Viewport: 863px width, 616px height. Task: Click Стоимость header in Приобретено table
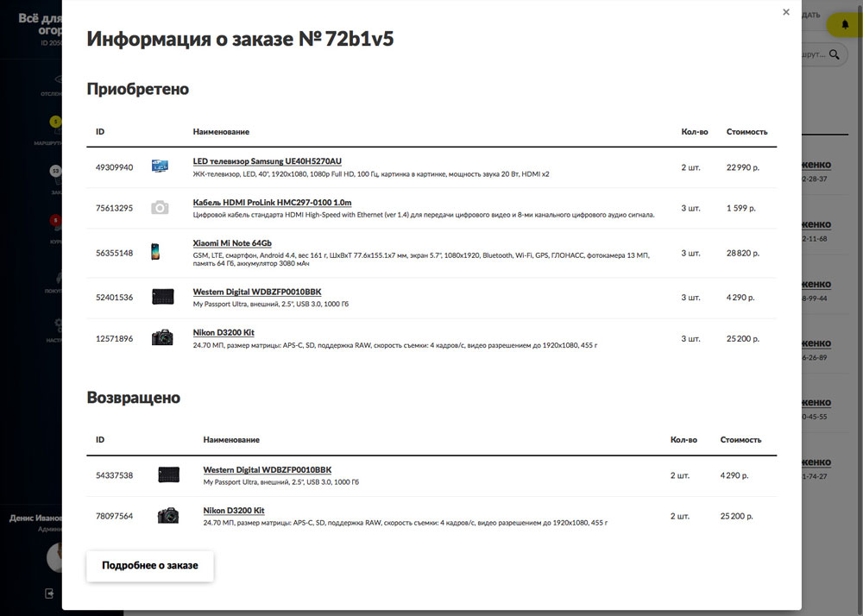click(746, 131)
